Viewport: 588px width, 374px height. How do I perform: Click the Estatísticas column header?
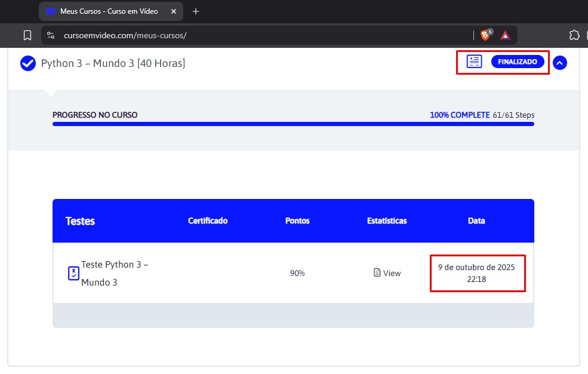pos(387,221)
